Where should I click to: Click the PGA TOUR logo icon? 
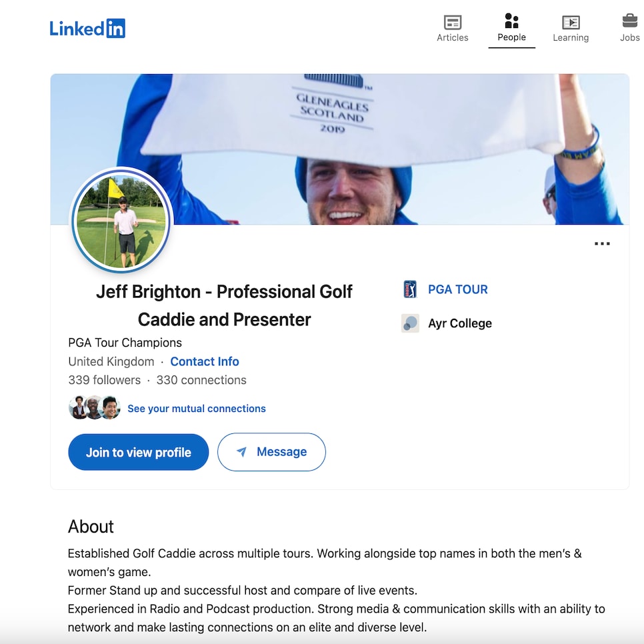[x=410, y=289]
